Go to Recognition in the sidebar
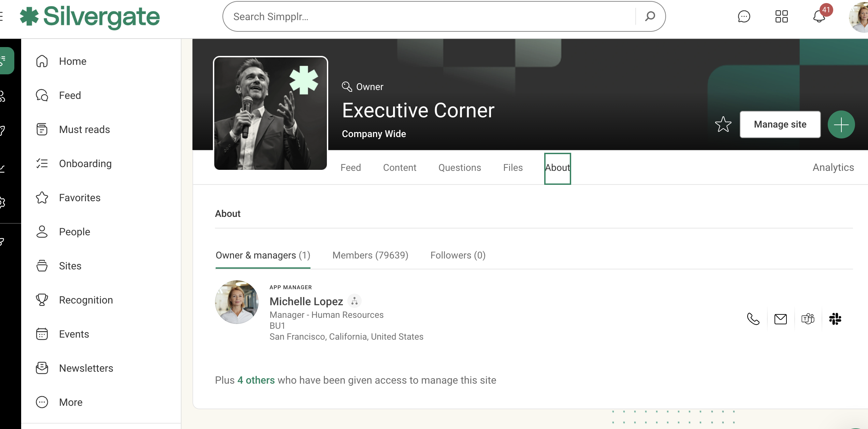 point(86,300)
